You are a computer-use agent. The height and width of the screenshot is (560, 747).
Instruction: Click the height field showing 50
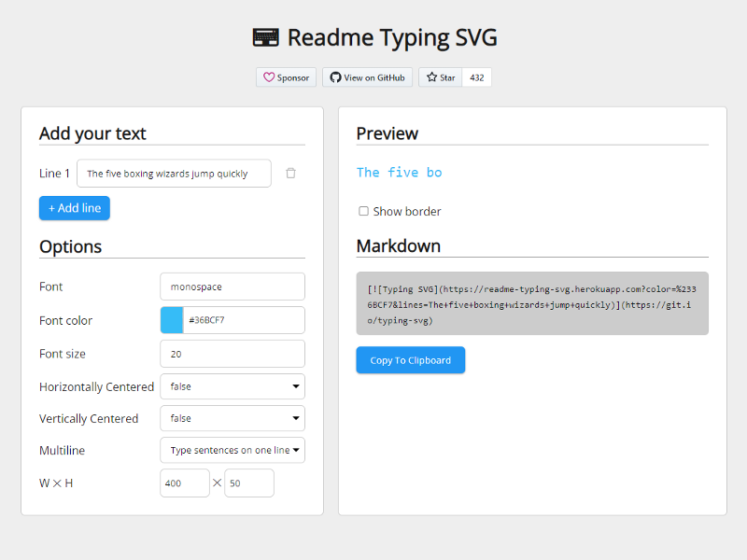tap(249, 483)
